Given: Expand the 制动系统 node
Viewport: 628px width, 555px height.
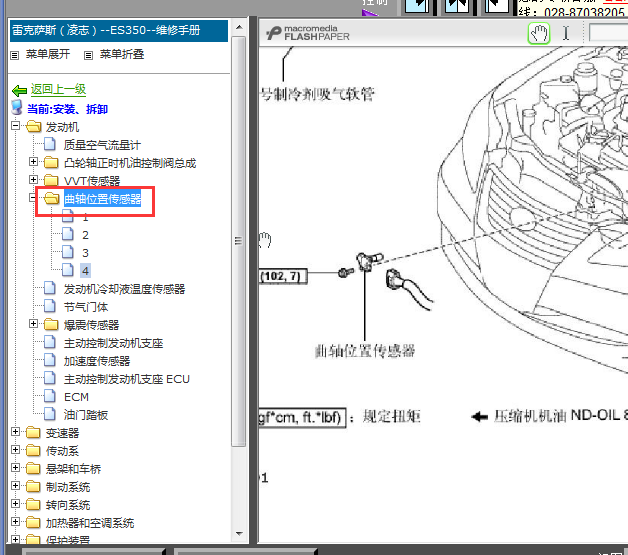Looking at the screenshot, I should tap(16, 486).
